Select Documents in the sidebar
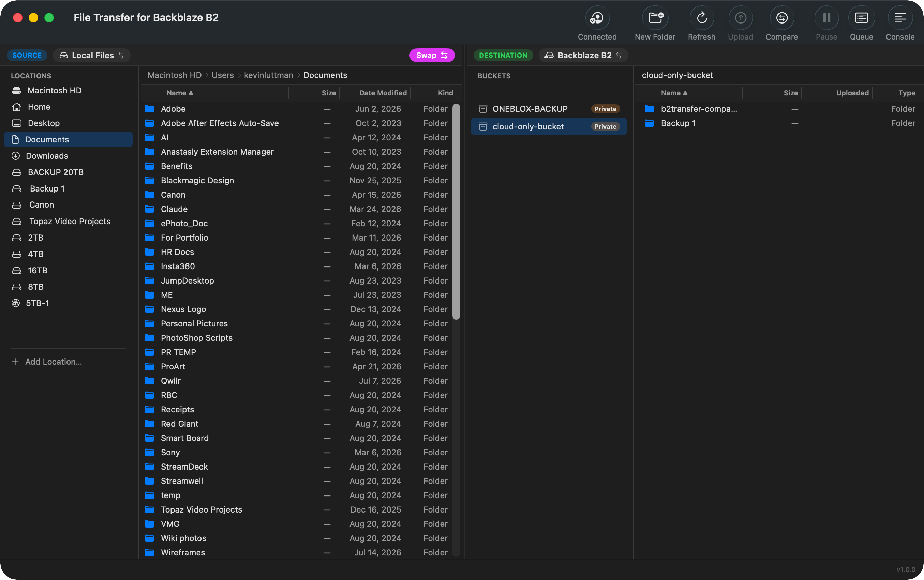This screenshot has height=580, width=924. coord(68,140)
